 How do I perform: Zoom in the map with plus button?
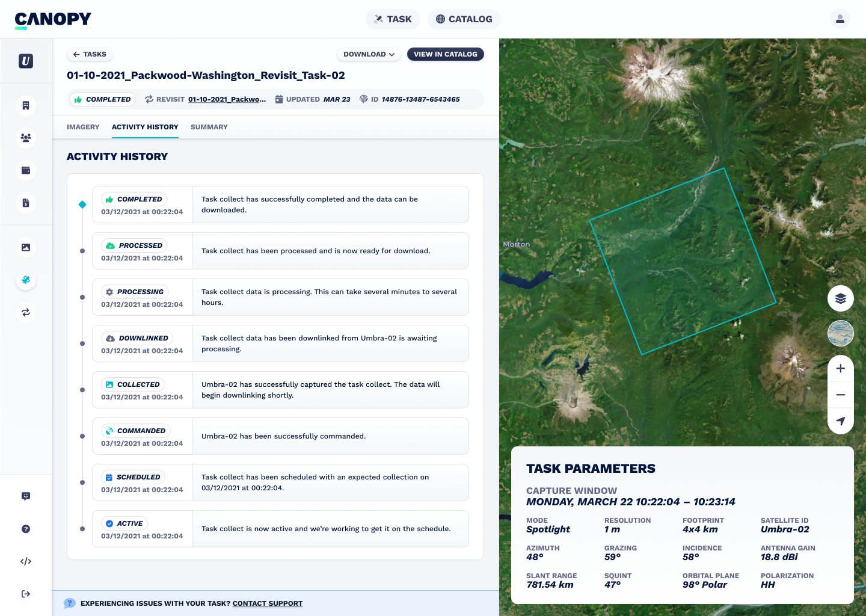pyautogui.click(x=841, y=368)
